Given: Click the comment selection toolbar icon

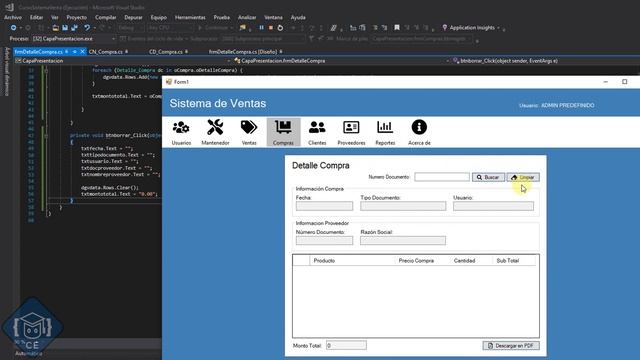Looking at the screenshot, I should pyautogui.click(x=333, y=28).
